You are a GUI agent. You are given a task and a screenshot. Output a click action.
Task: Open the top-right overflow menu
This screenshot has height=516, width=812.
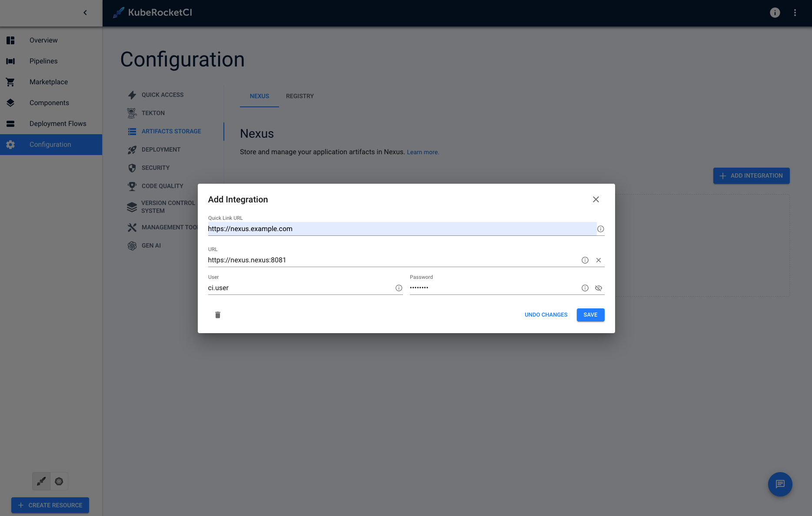[795, 13]
